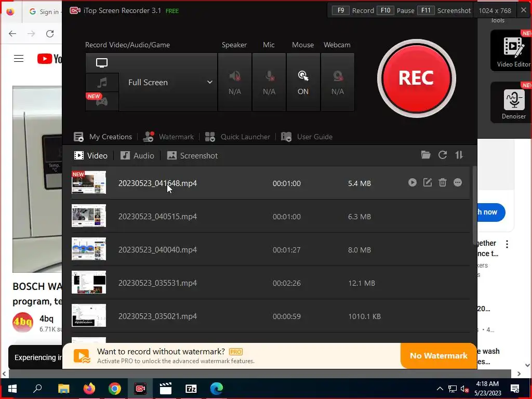Screen dimensions: 532x399
Task: Select file name 20230523_040040.mp4
Action: click(157, 250)
